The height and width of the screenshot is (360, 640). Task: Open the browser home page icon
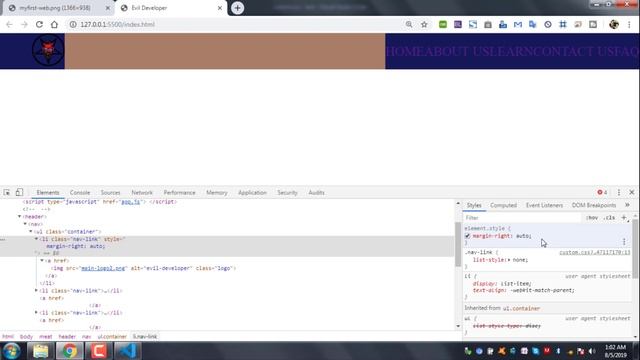54,24
